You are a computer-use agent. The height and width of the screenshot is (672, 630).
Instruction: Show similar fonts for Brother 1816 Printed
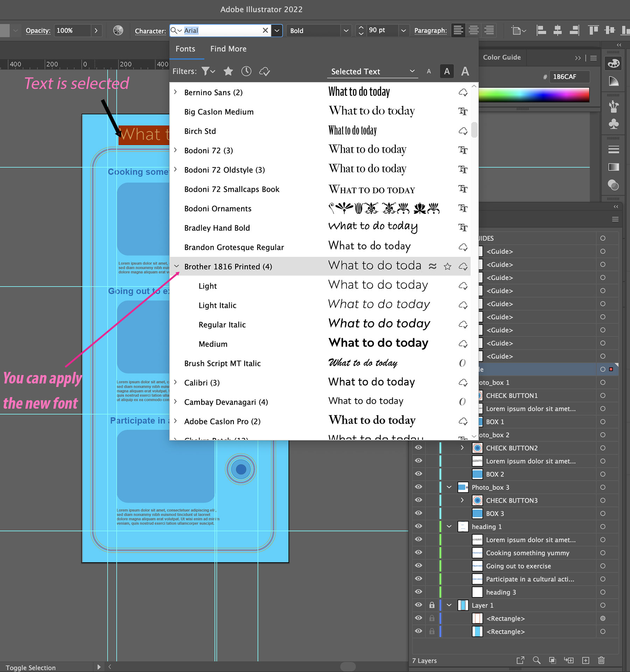[x=433, y=266]
